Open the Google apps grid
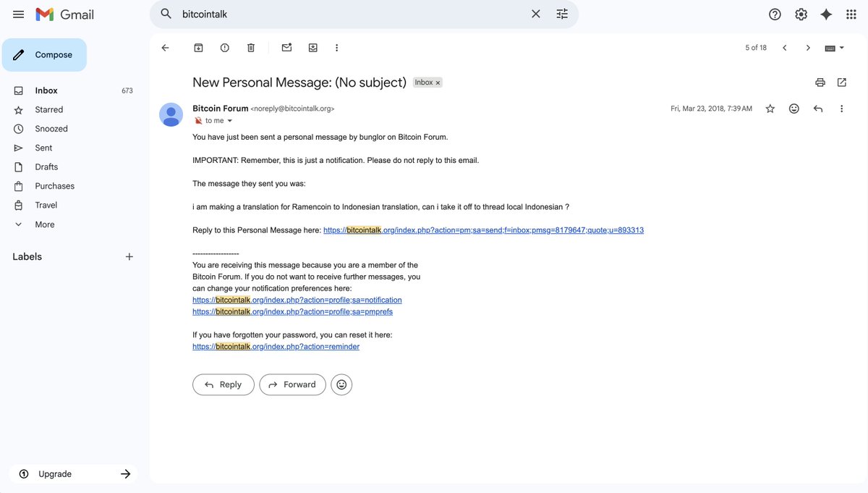Image resolution: width=868 pixels, height=493 pixels. pos(851,14)
